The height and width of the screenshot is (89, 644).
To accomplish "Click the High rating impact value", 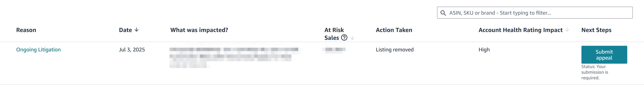I will (484, 50).
